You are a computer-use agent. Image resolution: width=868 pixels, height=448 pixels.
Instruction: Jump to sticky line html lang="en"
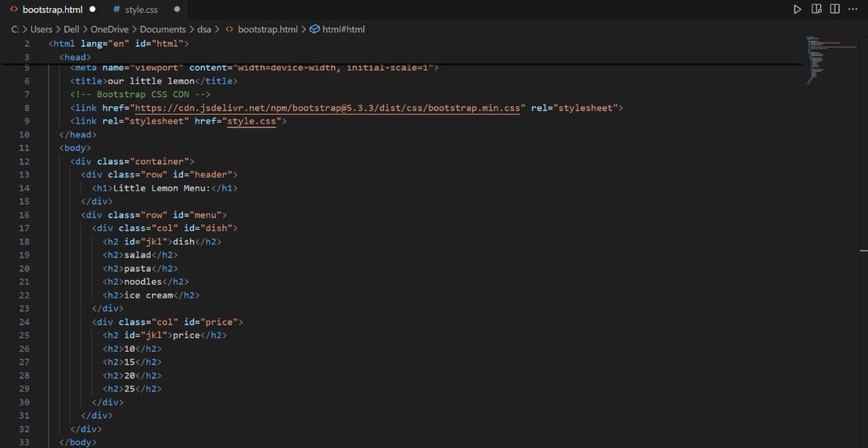(x=119, y=44)
